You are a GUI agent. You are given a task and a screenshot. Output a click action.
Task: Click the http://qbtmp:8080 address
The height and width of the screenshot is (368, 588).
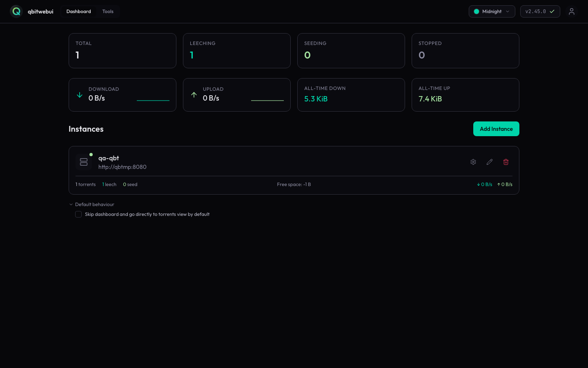(x=122, y=167)
